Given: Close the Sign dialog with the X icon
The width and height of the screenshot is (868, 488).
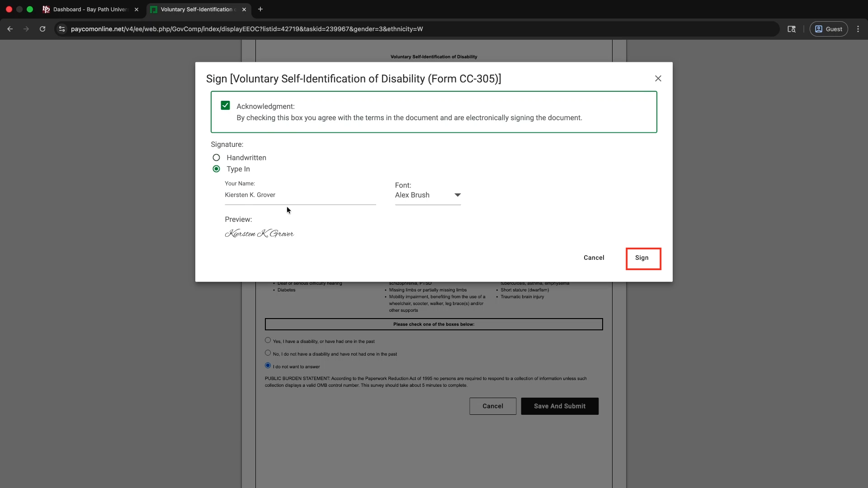Looking at the screenshot, I should click(x=658, y=79).
